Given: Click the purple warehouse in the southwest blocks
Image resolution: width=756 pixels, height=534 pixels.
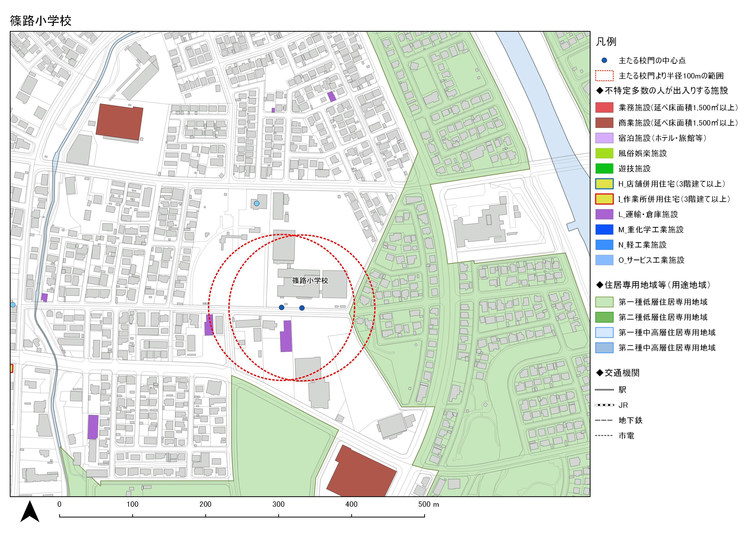Looking at the screenshot, I should click(93, 427).
